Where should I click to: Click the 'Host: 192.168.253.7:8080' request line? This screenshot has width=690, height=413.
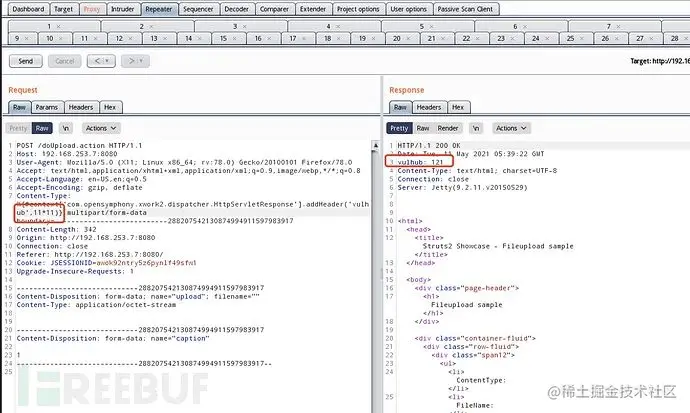67,154
